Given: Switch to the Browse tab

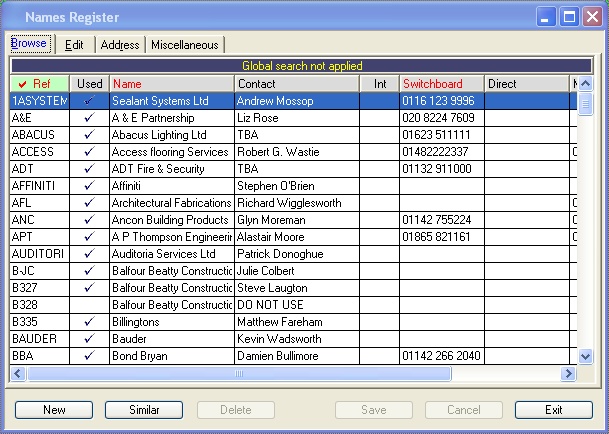Looking at the screenshot, I should pyautogui.click(x=29, y=44).
